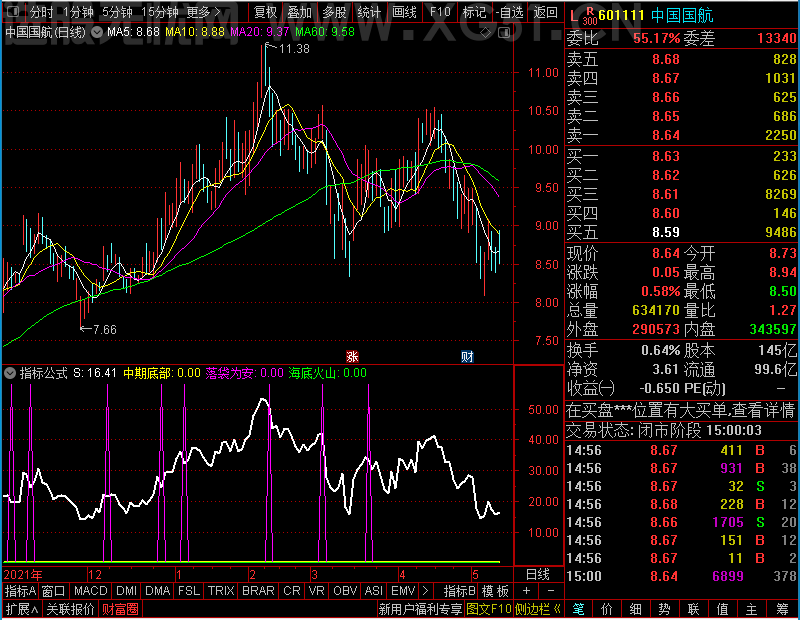Select the OBV indicator tab
800x620 pixels.
pyautogui.click(x=345, y=590)
